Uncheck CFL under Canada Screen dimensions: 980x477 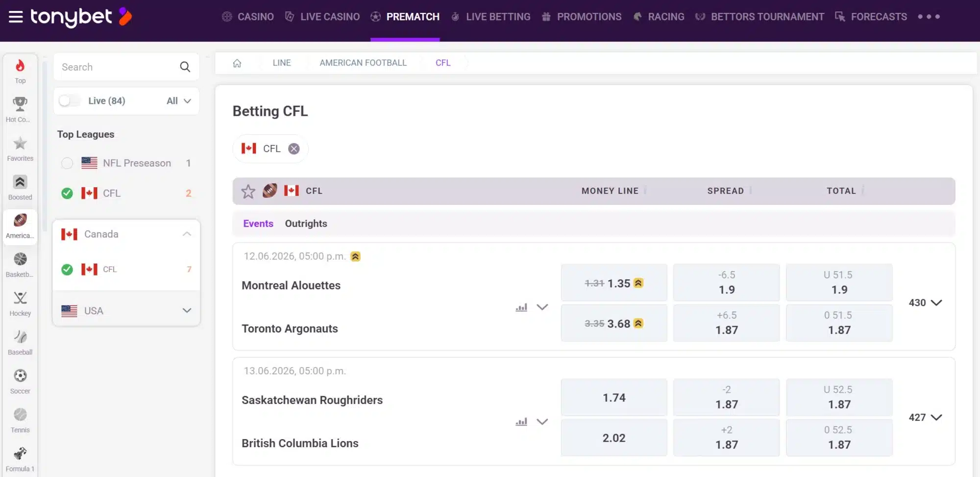pos(67,269)
